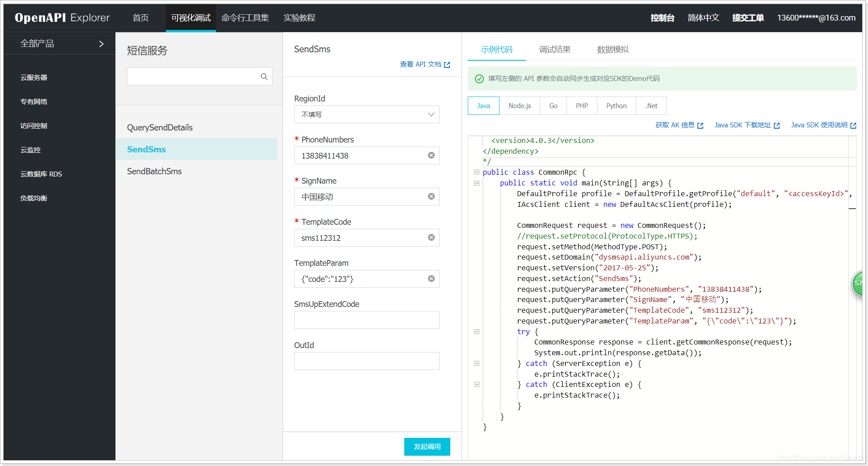Clear the TemplateCode field with its X icon

[431, 238]
